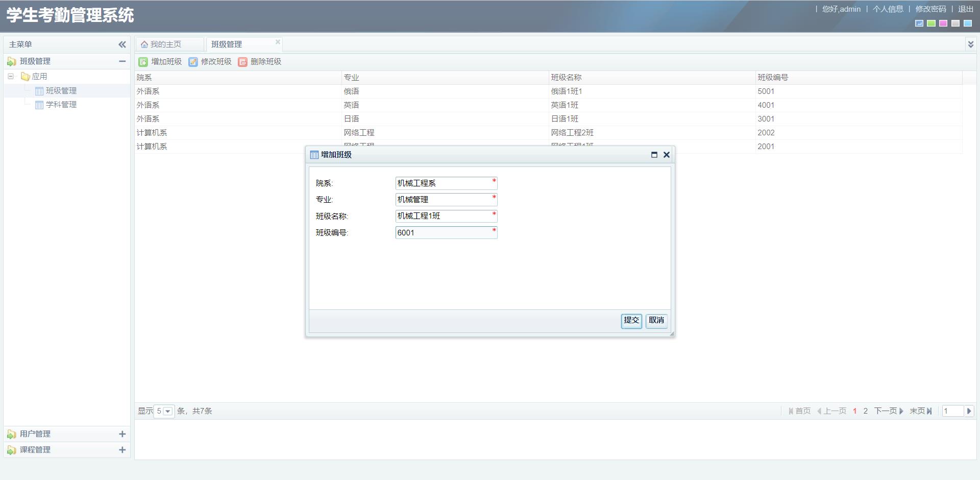Click the 专业 column header
Screen dimensions: 980x480
click(445, 78)
